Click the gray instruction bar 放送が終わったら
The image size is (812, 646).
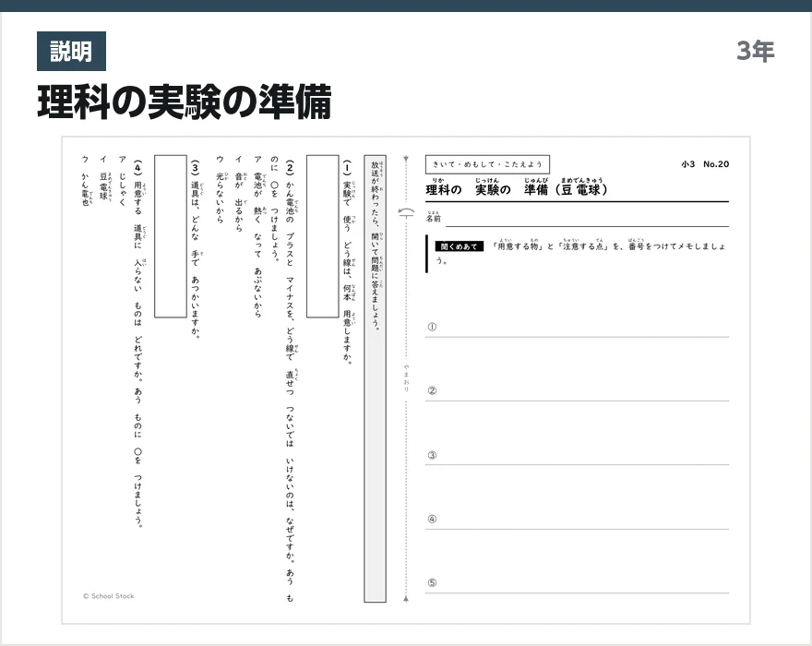point(375,378)
